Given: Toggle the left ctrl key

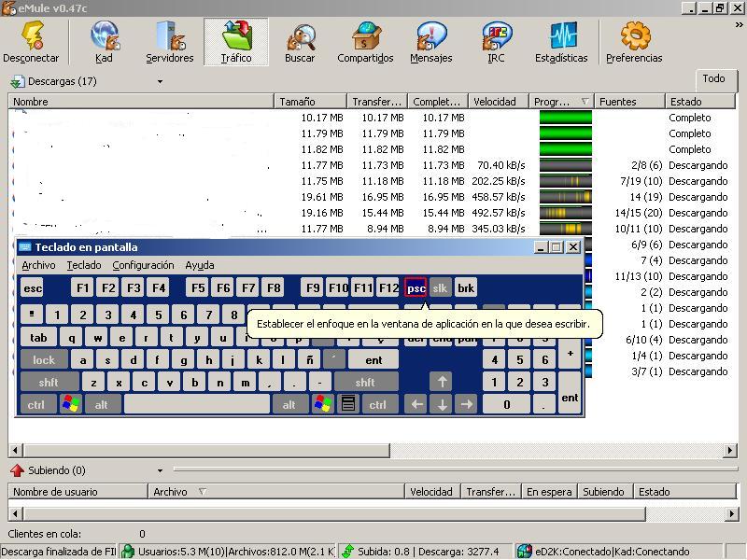Looking at the screenshot, I should pyautogui.click(x=36, y=405).
